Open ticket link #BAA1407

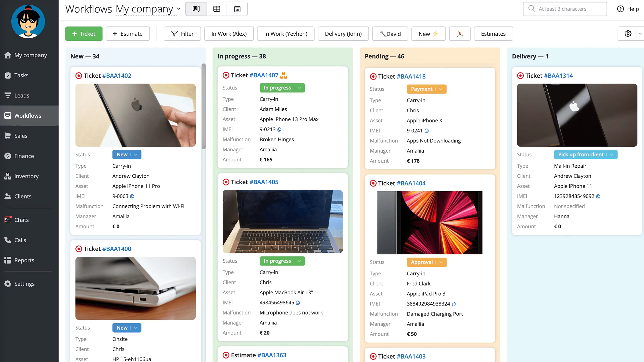(264, 75)
